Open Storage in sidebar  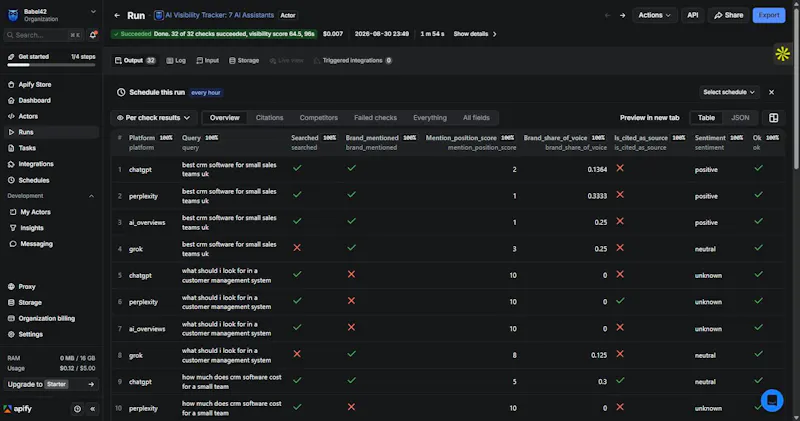pos(50,303)
